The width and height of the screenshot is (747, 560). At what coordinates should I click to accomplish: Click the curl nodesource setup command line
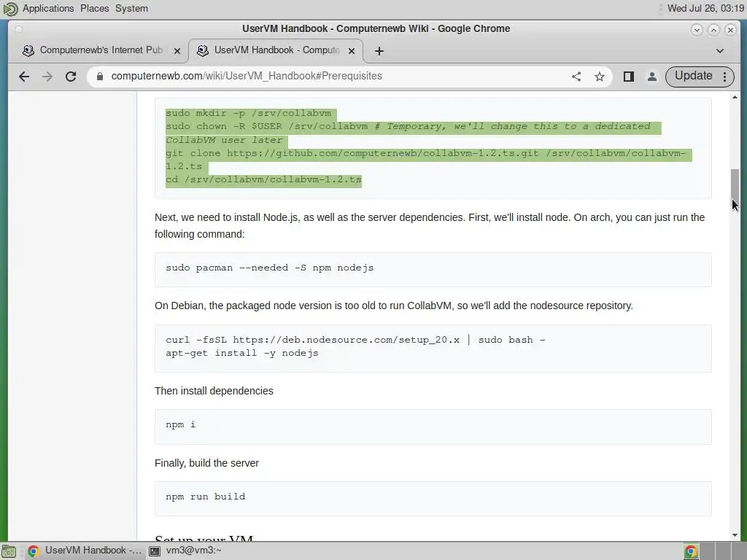pos(355,340)
